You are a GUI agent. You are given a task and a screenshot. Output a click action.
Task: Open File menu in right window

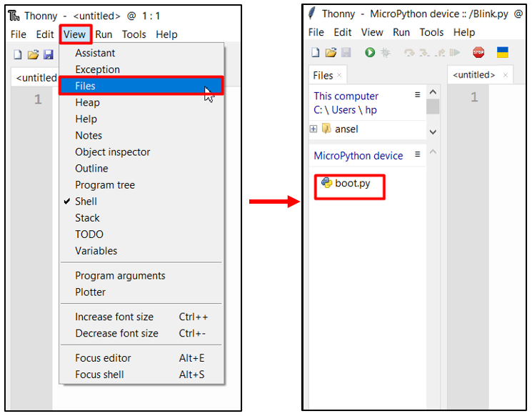[316, 32]
